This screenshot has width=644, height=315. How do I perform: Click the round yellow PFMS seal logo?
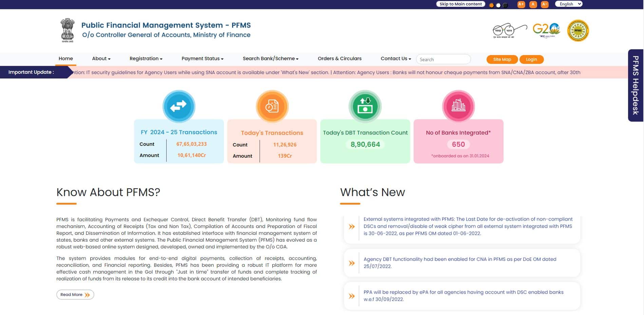coord(578,31)
